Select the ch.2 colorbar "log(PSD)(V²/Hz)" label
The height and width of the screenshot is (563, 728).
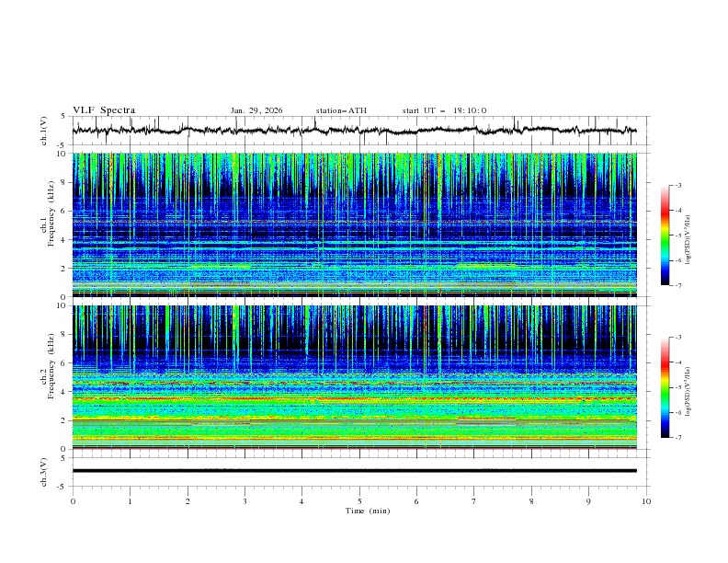tap(688, 391)
